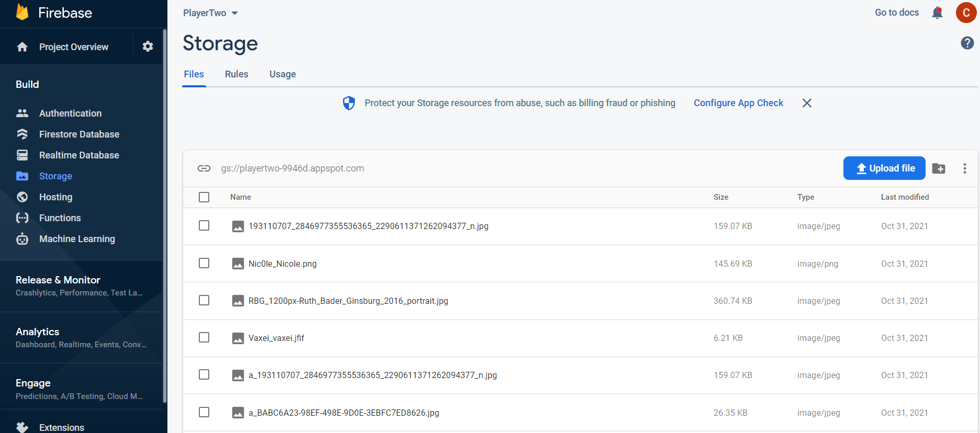Click the sidebar vertical scrollbar
The image size is (980, 433).
tap(165, 215)
